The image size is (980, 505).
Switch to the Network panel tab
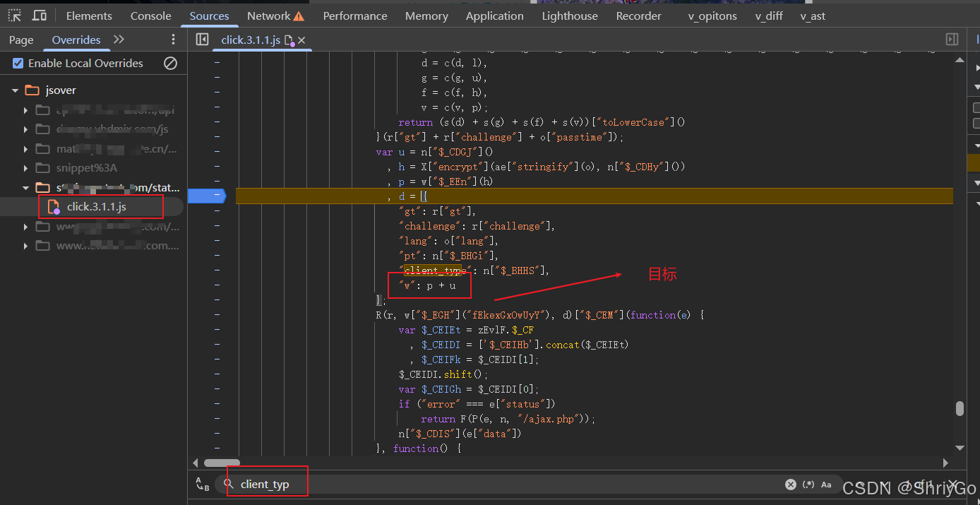coord(268,16)
